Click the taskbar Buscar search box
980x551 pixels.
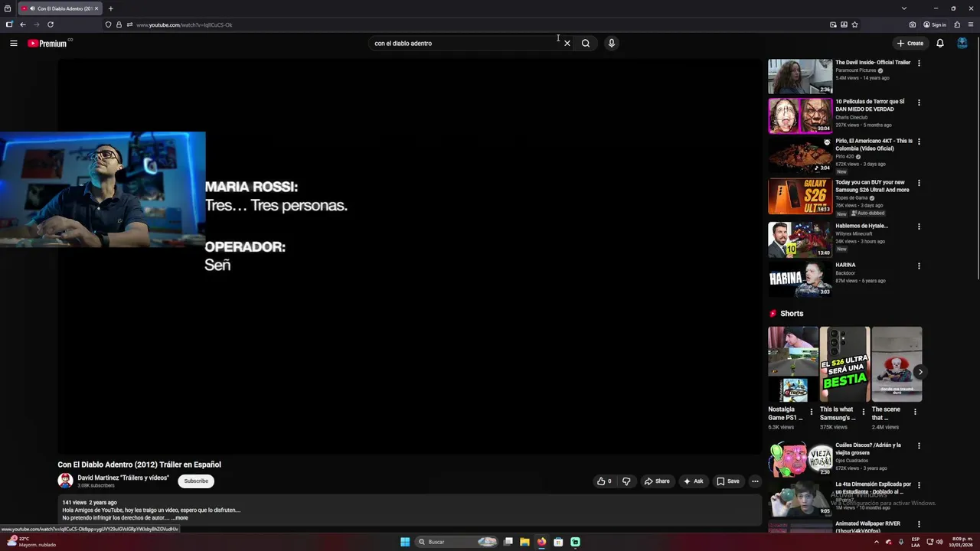point(457,542)
